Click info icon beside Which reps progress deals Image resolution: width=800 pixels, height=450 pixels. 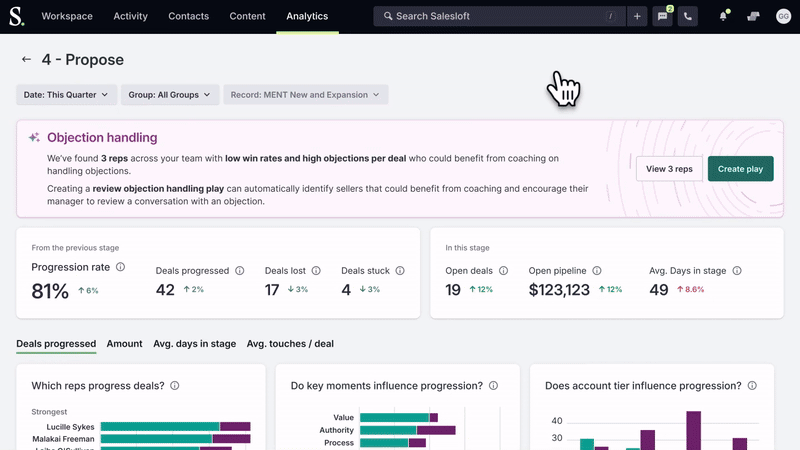click(x=174, y=386)
